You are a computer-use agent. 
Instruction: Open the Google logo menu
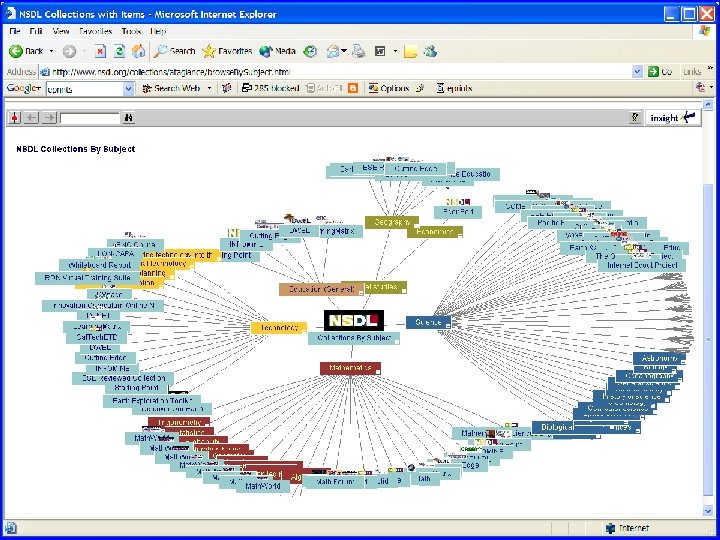23,88
